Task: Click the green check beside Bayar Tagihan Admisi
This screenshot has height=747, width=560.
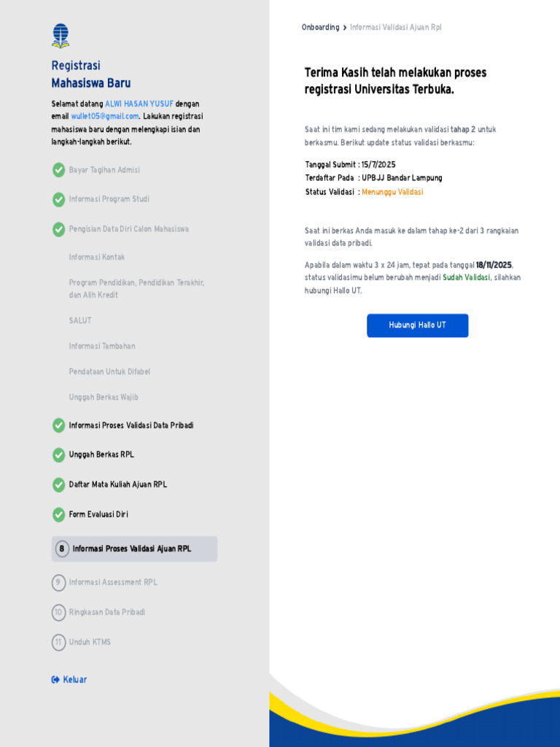Action: click(x=58, y=170)
